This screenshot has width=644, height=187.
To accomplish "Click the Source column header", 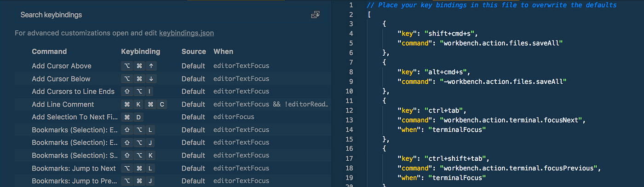I will click(194, 52).
